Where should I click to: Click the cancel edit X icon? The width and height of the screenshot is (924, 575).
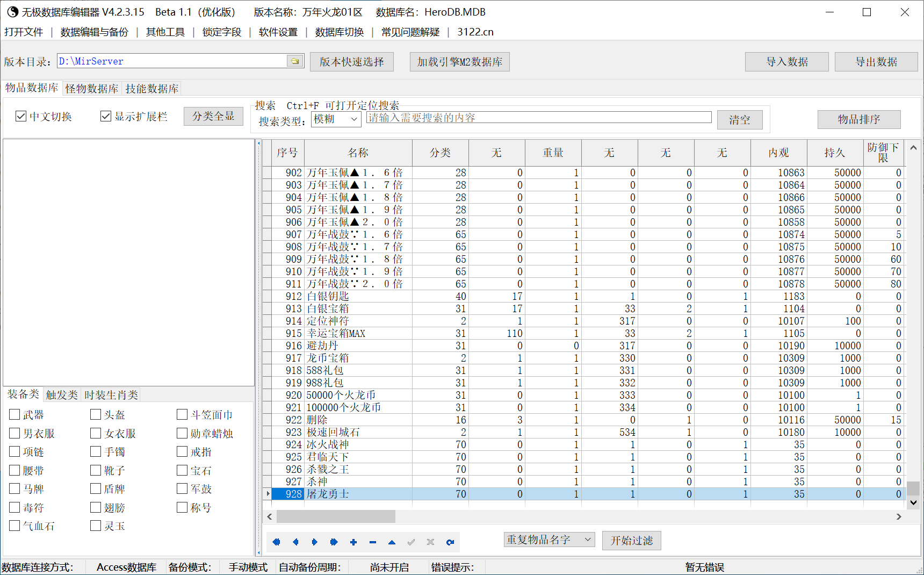coord(431,542)
